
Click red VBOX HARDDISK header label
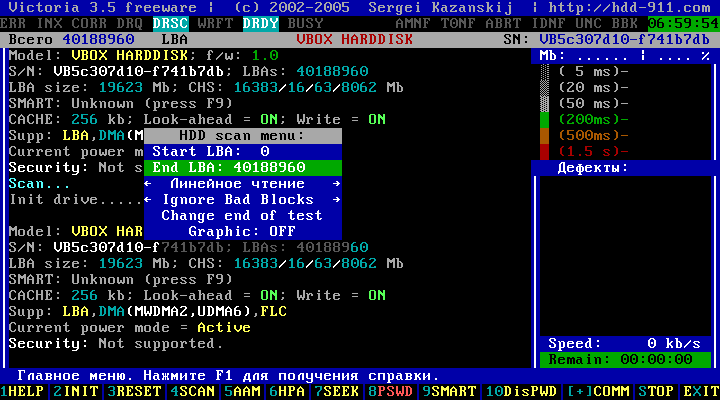coord(354,40)
